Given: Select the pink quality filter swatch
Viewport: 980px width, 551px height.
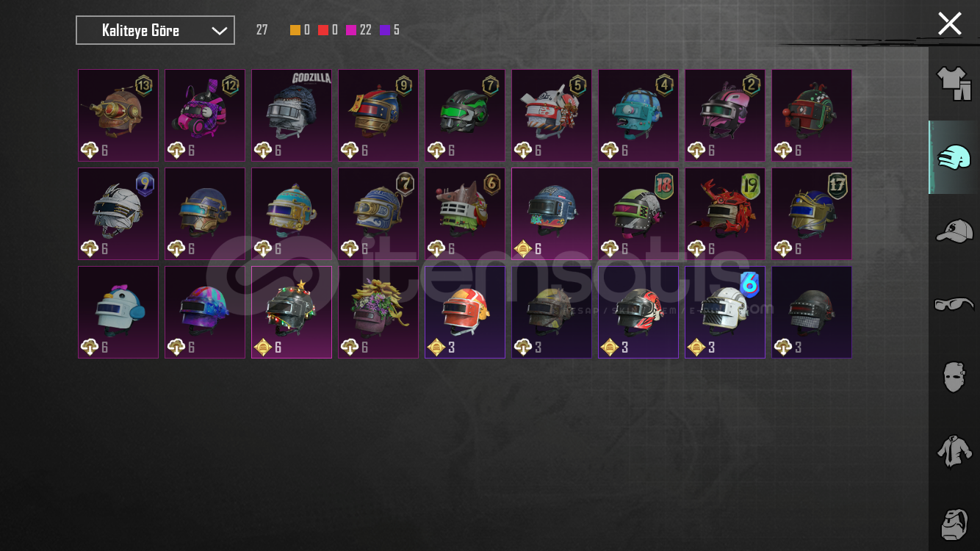Looking at the screenshot, I should tap(351, 30).
